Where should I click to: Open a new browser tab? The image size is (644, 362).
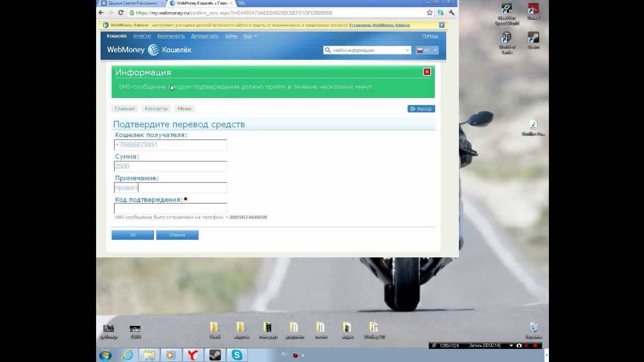(x=242, y=3)
